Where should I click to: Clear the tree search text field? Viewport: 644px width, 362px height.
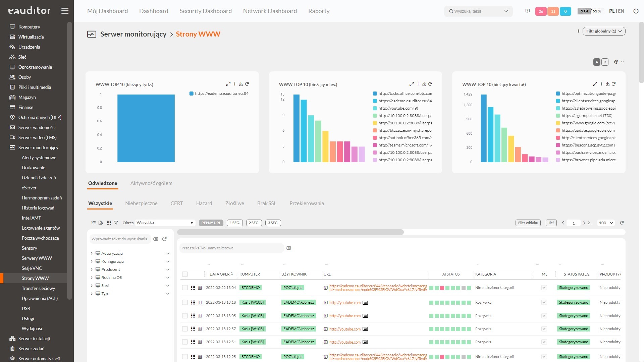point(155,239)
